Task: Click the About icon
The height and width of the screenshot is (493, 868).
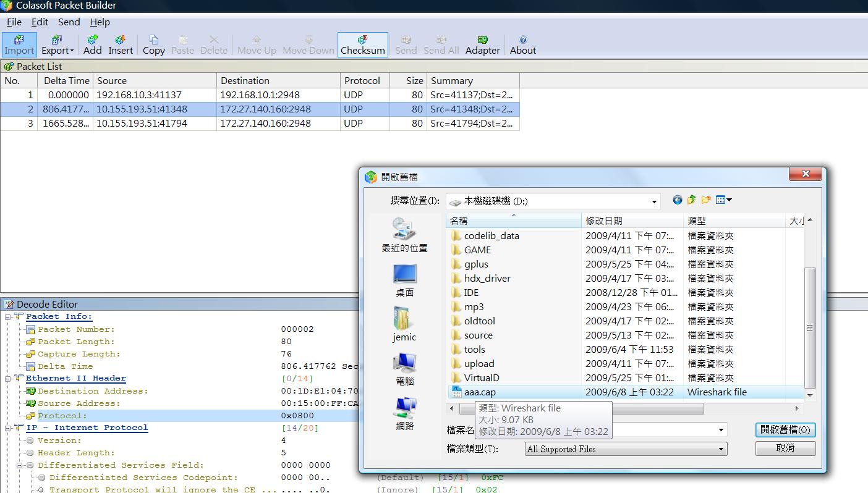Action: [522, 44]
